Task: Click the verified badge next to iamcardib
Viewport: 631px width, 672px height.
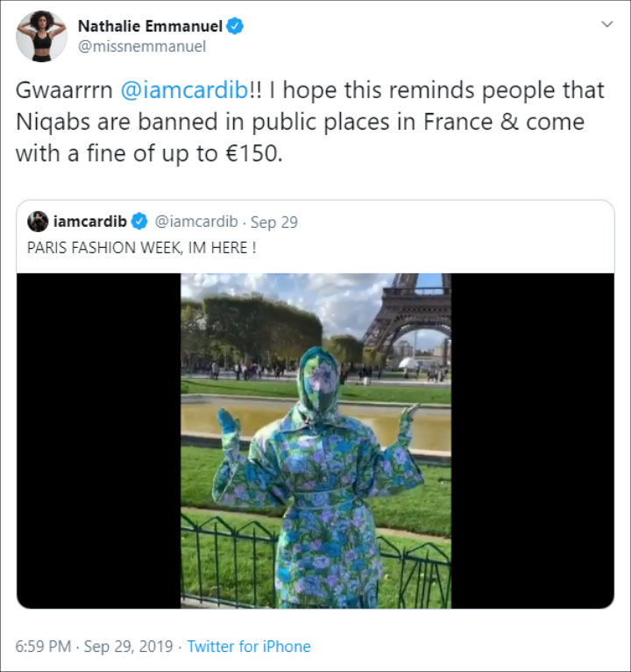Action: point(139,222)
